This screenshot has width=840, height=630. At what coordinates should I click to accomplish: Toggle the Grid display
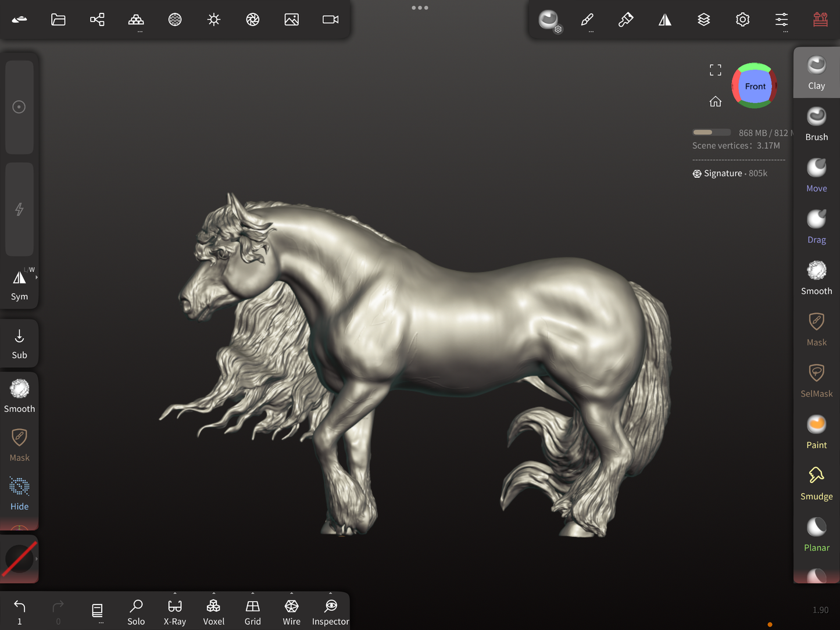pos(252,611)
